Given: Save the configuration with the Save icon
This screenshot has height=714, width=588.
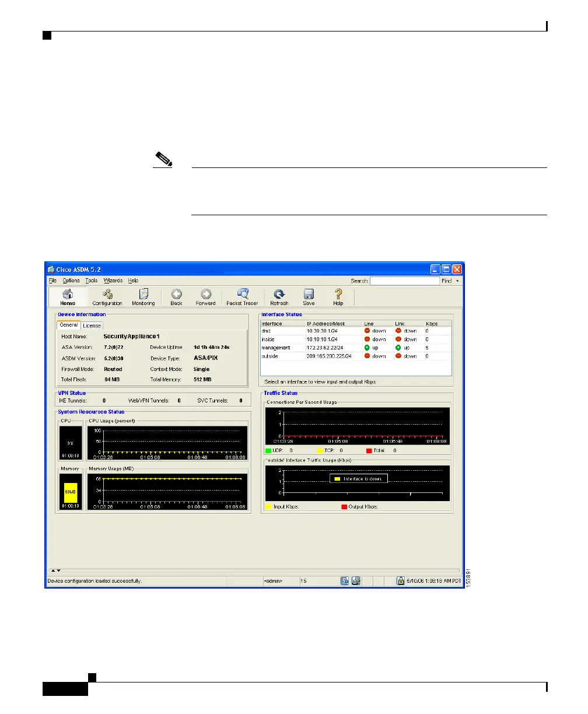Looking at the screenshot, I should click(x=309, y=297).
